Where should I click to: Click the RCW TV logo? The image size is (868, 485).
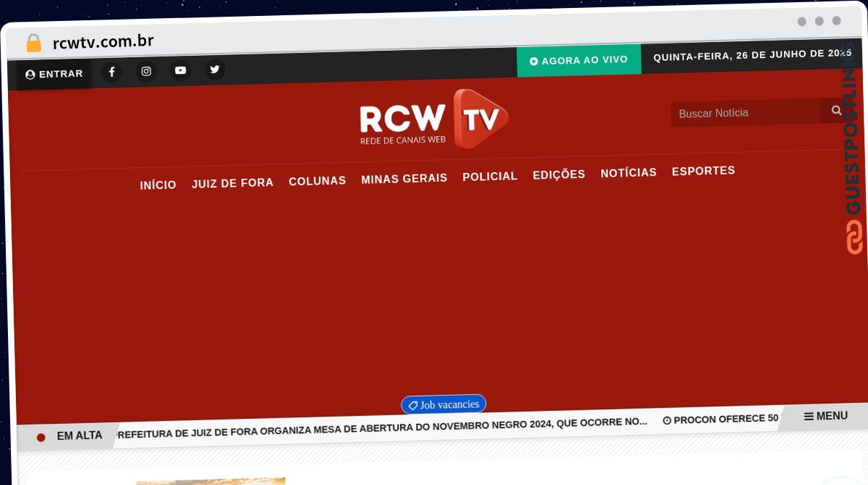(x=434, y=119)
